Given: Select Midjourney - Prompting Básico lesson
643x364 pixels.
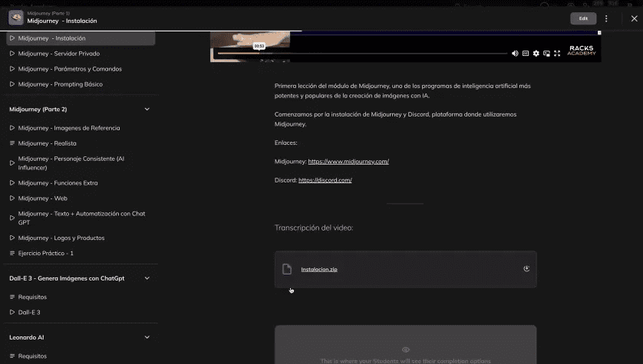Looking at the screenshot, I should click(60, 84).
